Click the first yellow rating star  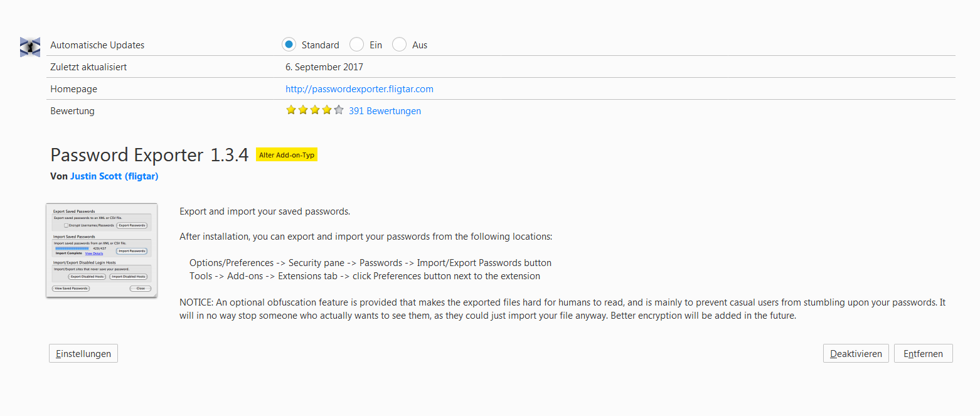click(291, 110)
